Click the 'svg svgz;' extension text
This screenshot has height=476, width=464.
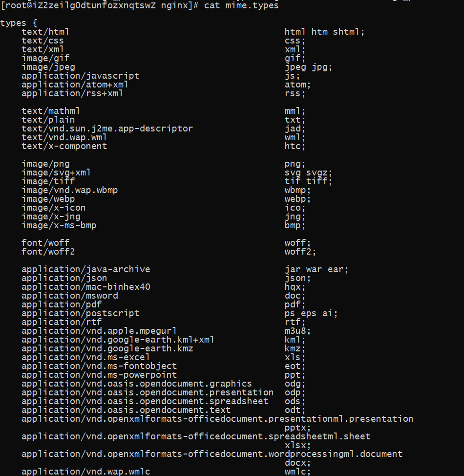pyautogui.click(x=308, y=173)
